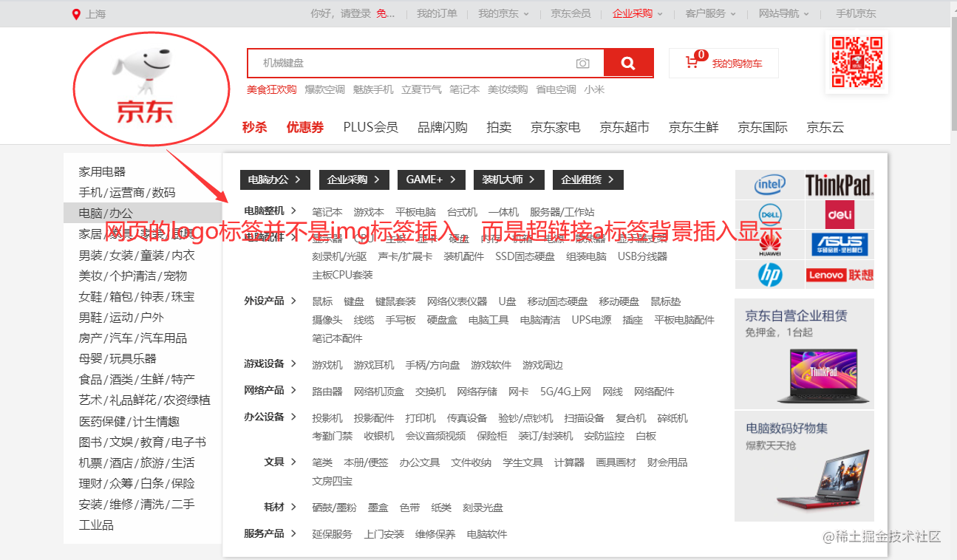The height and width of the screenshot is (560, 957).
Task: Open the 上门安装 subcategory link
Action: tap(384, 534)
